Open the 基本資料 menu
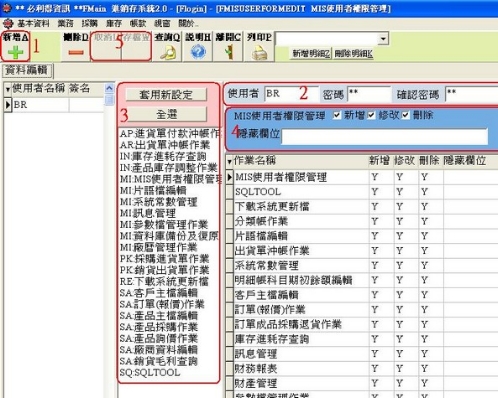 point(33,23)
